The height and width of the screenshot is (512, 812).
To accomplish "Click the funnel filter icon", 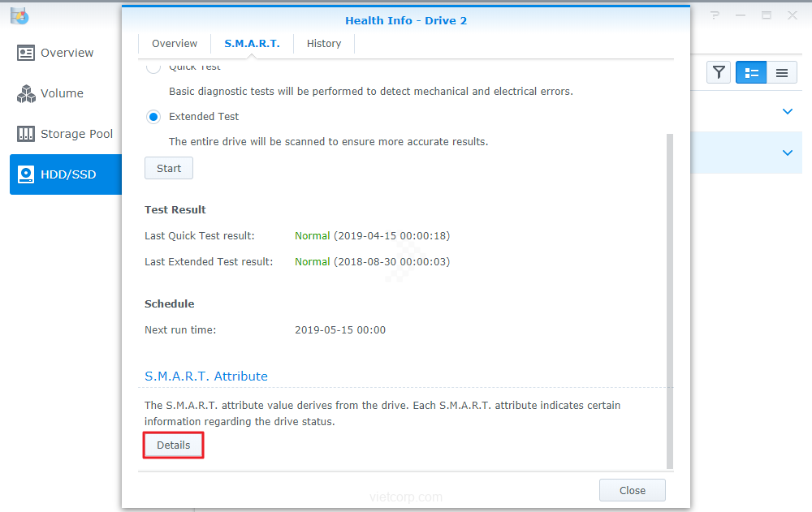I will (x=719, y=73).
